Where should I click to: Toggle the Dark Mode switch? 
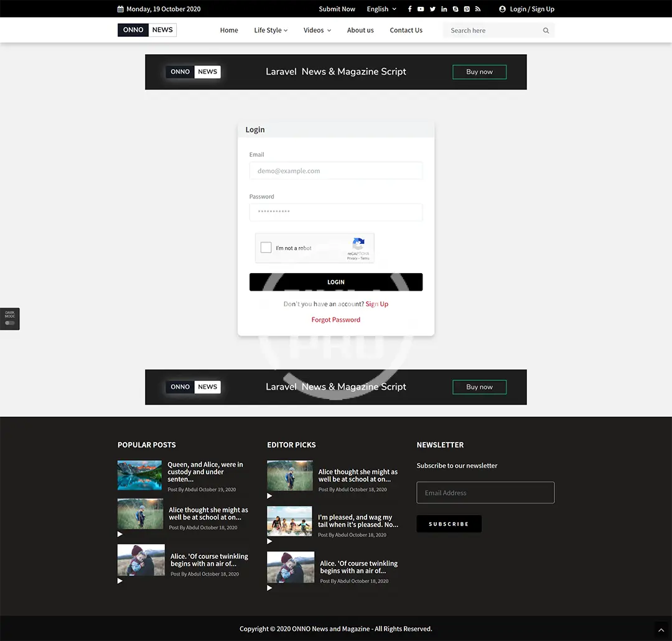[10, 323]
